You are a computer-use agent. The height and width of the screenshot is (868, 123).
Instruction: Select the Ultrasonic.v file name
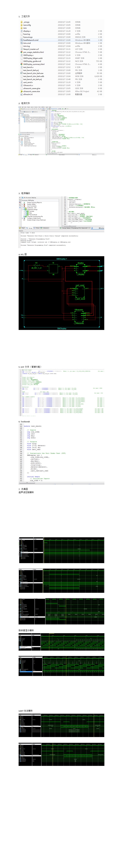[28, 85]
